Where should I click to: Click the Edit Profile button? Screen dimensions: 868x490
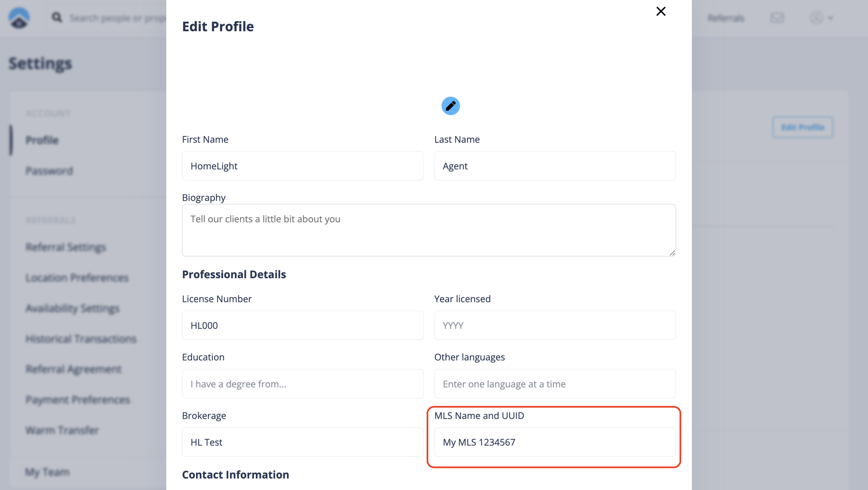coord(802,127)
